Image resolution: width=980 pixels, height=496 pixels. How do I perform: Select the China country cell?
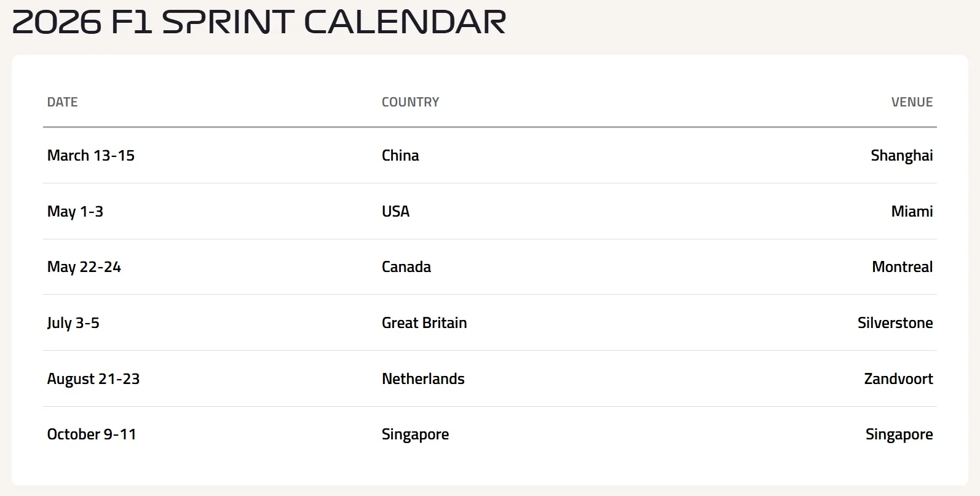(x=400, y=156)
